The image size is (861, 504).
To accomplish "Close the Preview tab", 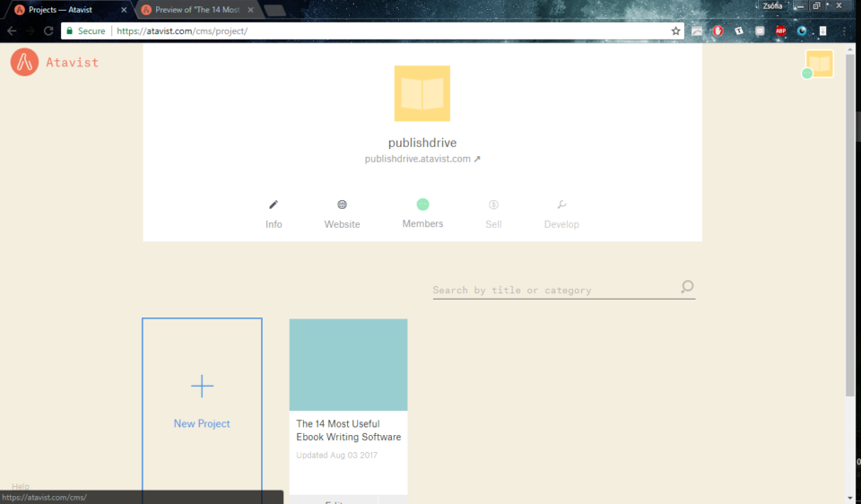I will click(250, 10).
